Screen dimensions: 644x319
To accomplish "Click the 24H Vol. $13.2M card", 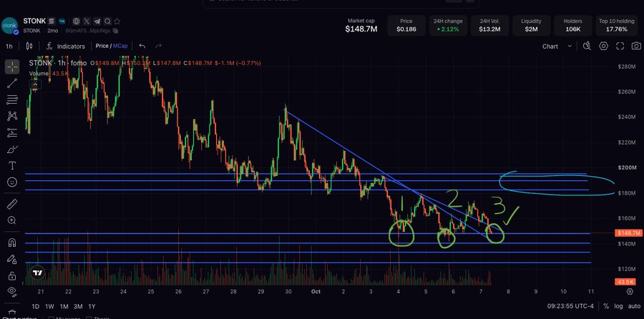I will coord(489,26).
